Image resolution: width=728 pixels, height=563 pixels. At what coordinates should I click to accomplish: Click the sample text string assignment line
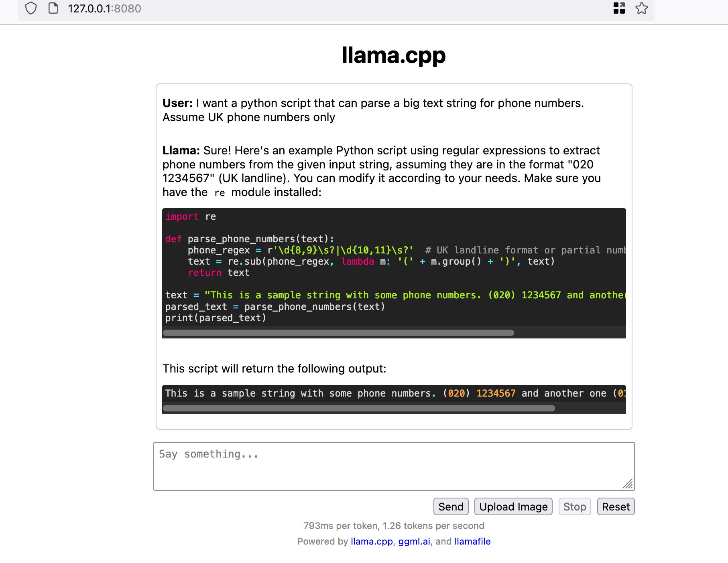point(395,295)
